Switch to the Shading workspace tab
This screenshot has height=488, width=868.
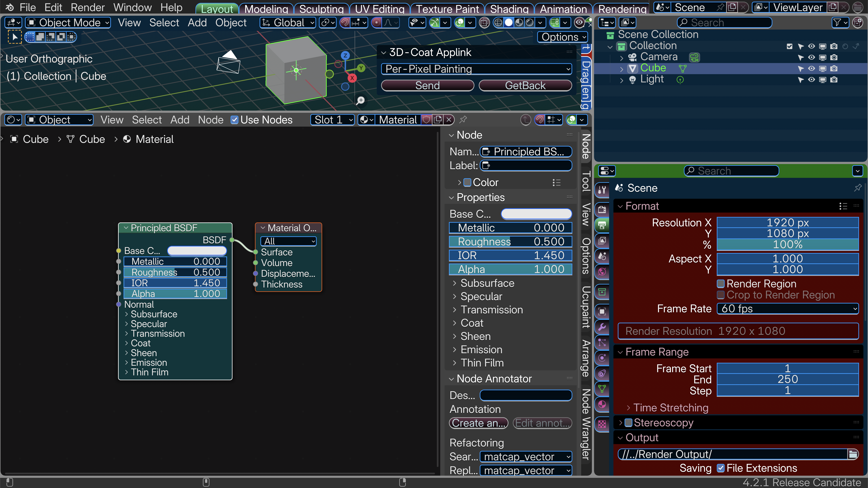tap(509, 9)
